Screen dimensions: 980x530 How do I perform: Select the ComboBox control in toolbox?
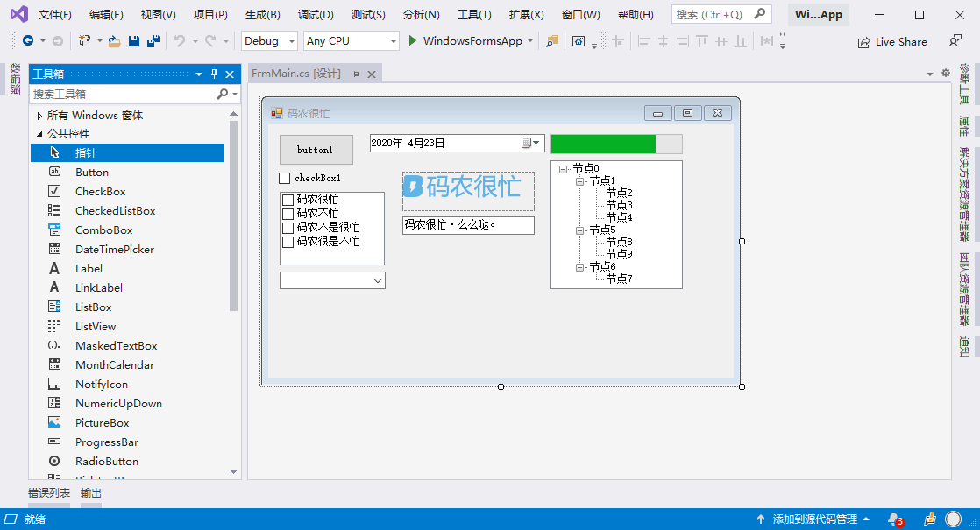127,230
